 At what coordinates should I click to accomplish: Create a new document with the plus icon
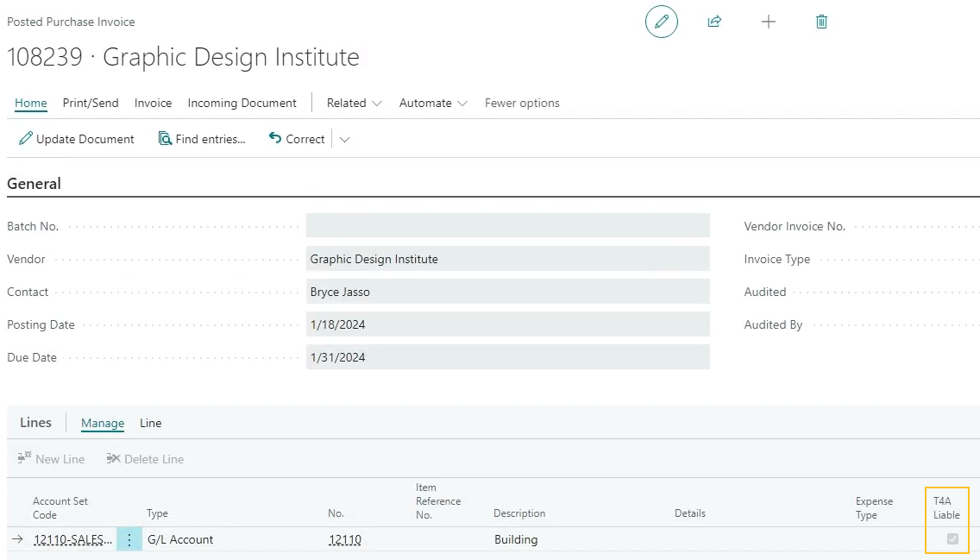pos(768,22)
